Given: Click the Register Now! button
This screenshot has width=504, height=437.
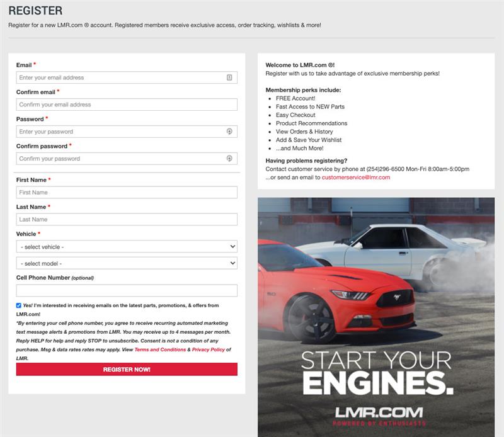Looking at the screenshot, I should click(x=127, y=370).
